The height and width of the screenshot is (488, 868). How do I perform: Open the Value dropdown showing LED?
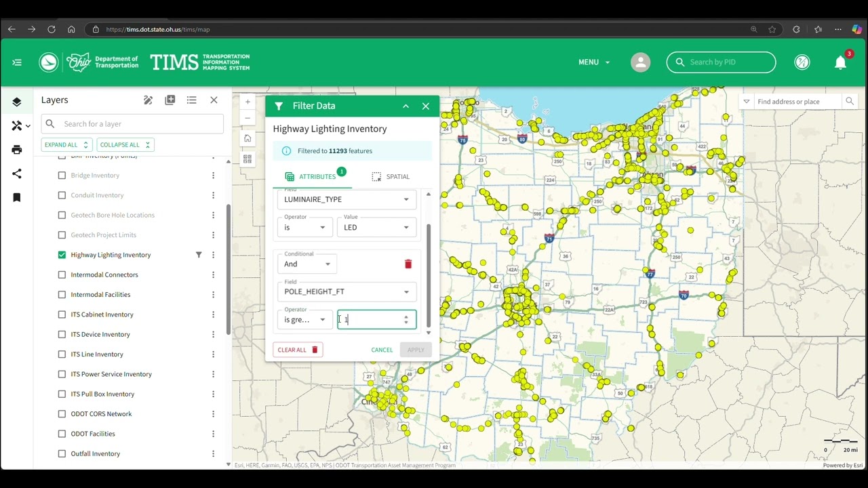pos(376,227)
